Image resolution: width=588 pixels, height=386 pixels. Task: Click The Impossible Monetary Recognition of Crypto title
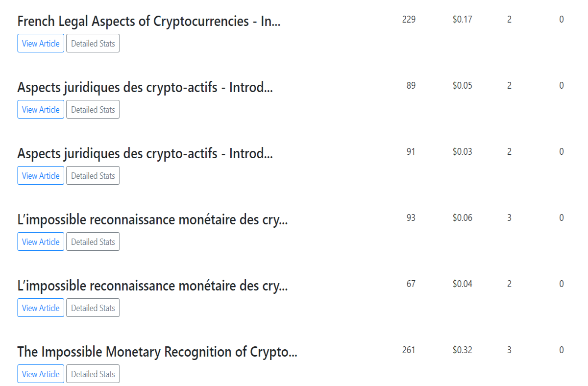tap(157, 352)
